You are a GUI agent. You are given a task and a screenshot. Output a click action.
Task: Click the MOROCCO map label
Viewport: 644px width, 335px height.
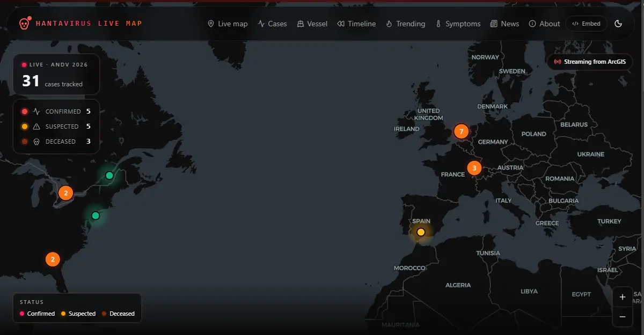[409, 268]
